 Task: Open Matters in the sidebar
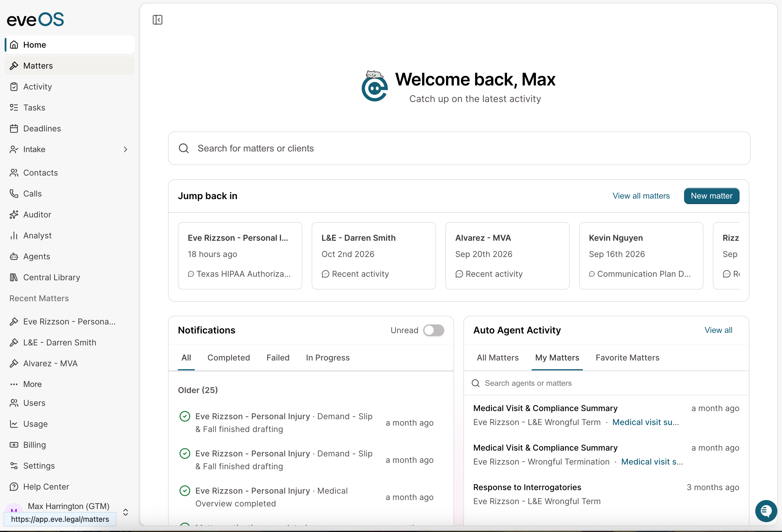[70, 66]
